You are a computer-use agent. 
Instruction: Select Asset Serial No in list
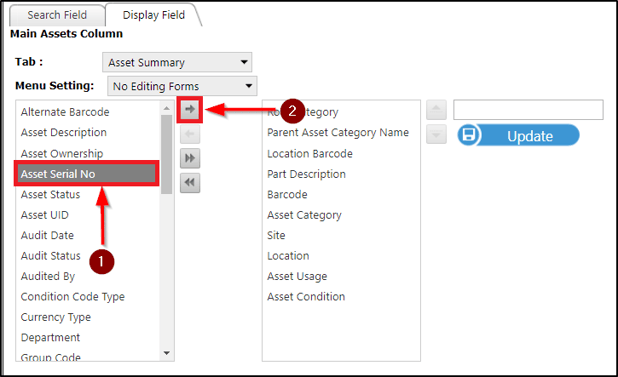(x=87, y=174)
